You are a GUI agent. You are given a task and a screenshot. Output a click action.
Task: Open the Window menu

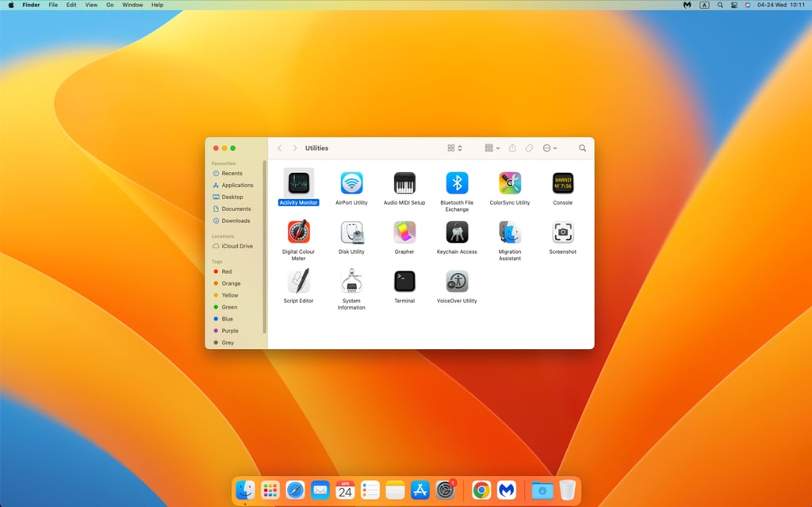pos(132,5)
